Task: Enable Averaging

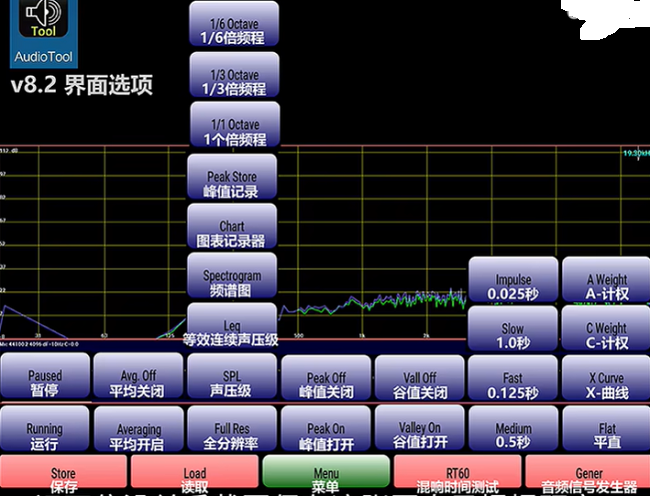Action: (x=138, y=429)
